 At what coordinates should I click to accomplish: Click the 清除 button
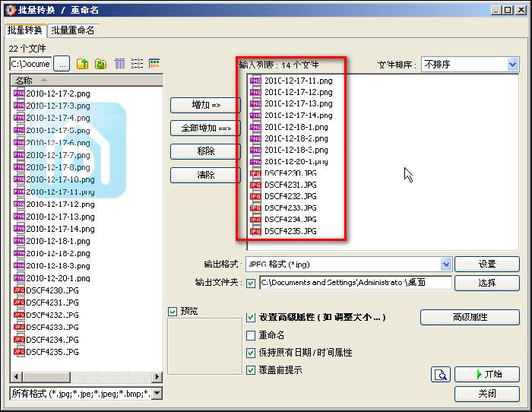206,175
